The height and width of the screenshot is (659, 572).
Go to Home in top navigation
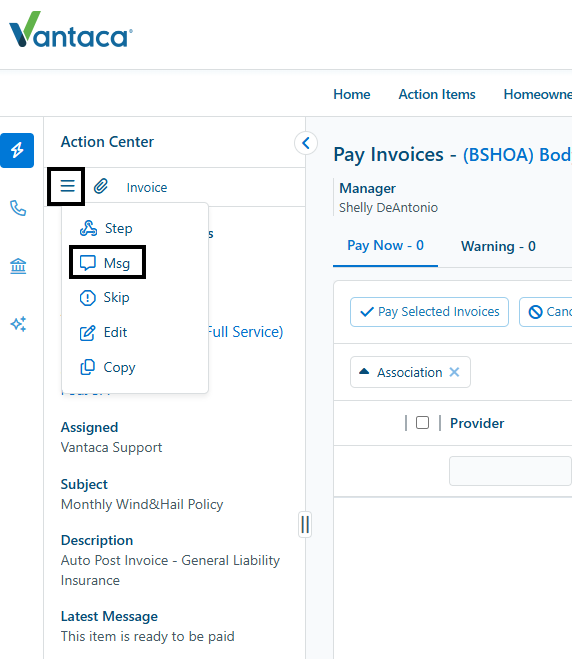point(352,94)
